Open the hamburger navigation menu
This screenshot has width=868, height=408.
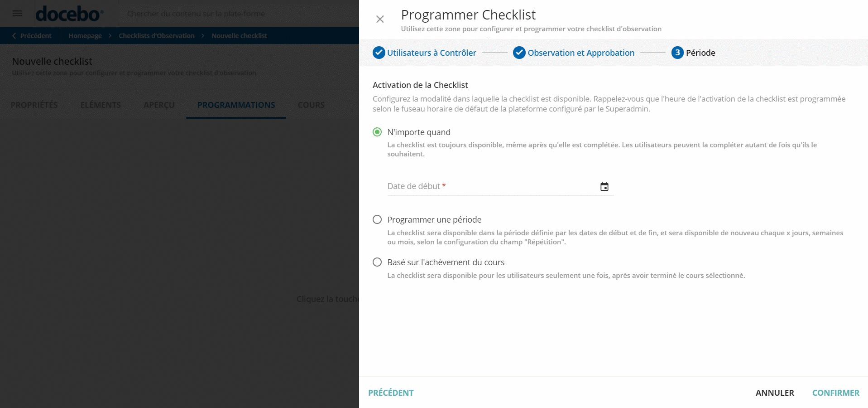tap(17, 14)
